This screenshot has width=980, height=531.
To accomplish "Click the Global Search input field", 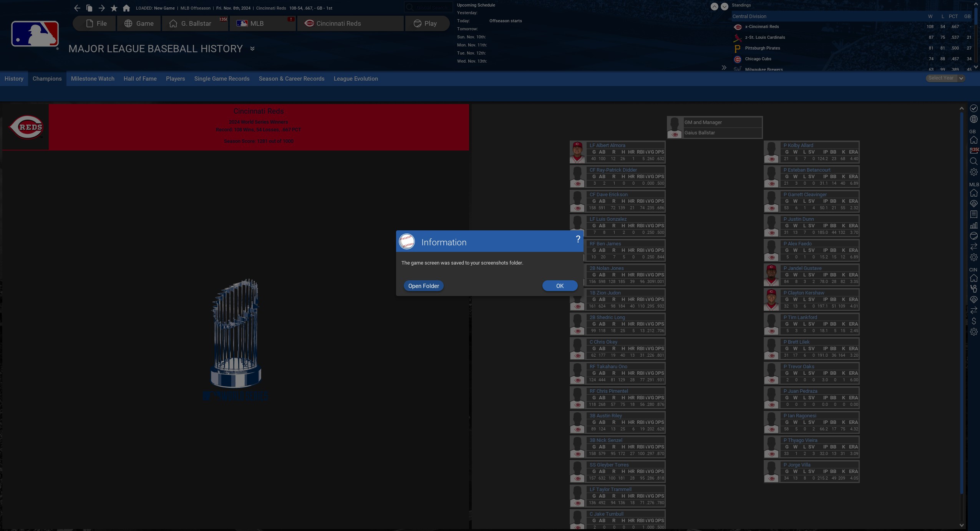I will click(x=428, y=7).
